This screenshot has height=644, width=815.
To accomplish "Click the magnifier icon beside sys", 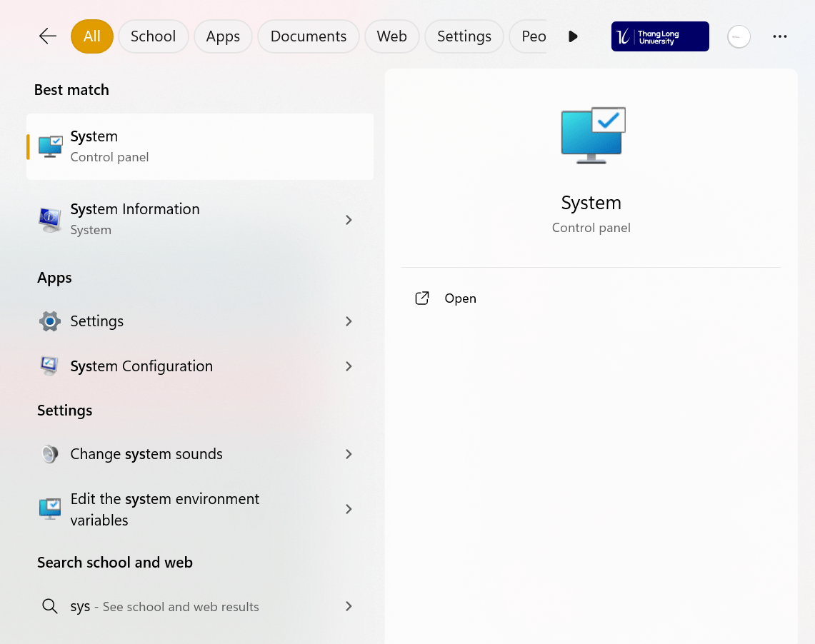I will pyautogui.click(x=50, y=607).
